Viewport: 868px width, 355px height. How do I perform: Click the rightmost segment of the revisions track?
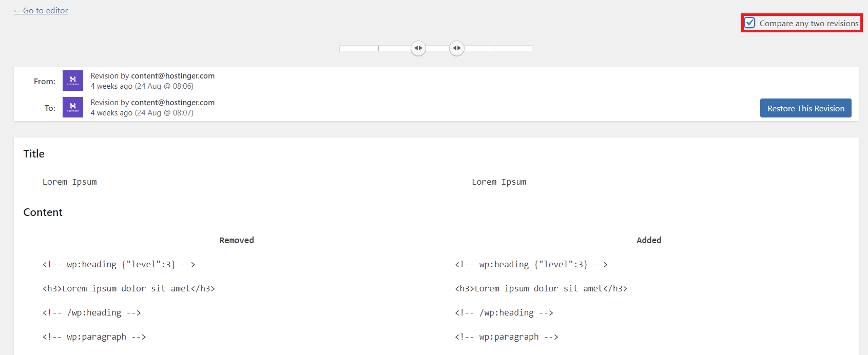tap(513, 48)
